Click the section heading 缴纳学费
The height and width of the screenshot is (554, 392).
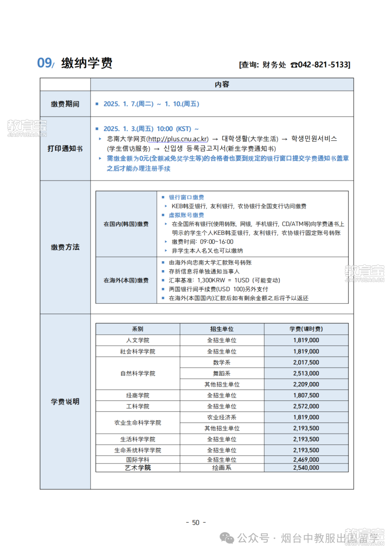(87, 63)
